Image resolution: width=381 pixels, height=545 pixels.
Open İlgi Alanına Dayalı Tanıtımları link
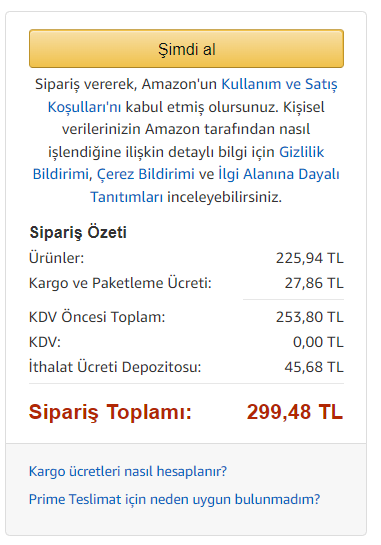point(278,174)
